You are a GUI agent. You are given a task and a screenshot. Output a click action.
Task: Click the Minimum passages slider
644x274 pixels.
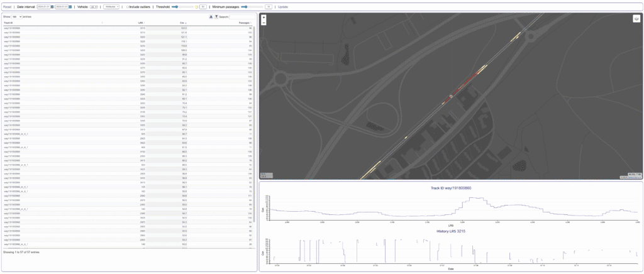pyautogui.click(x=251, y=6)
